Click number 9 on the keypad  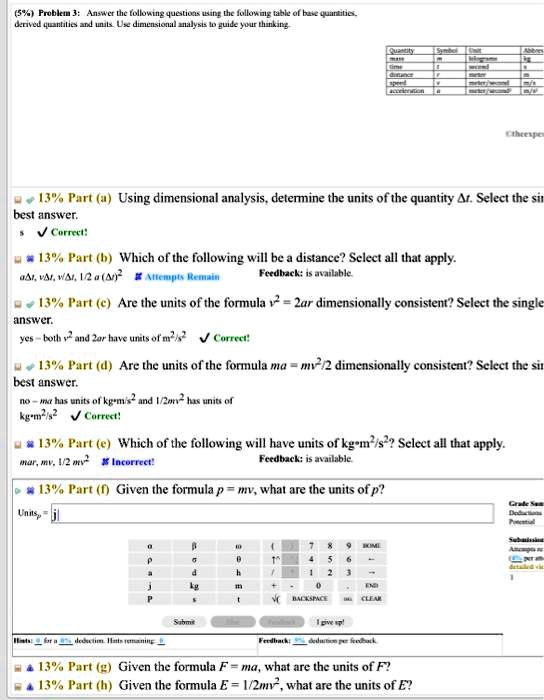(348, 546)
